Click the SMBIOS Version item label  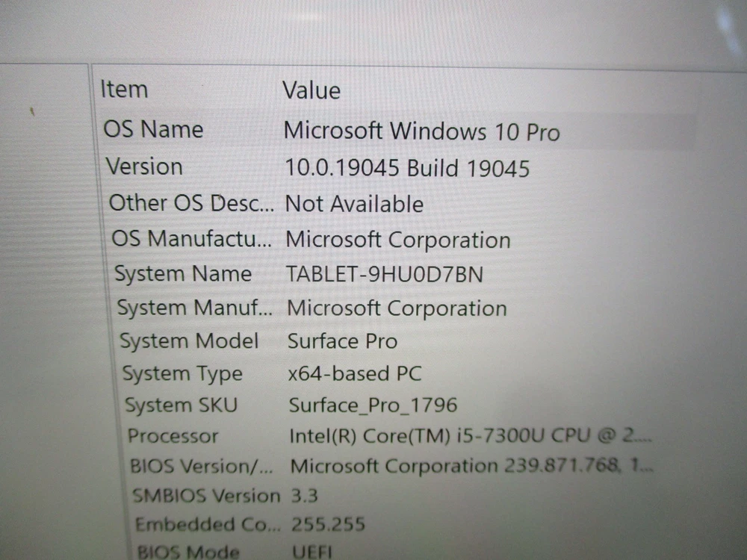pos(205,496)
